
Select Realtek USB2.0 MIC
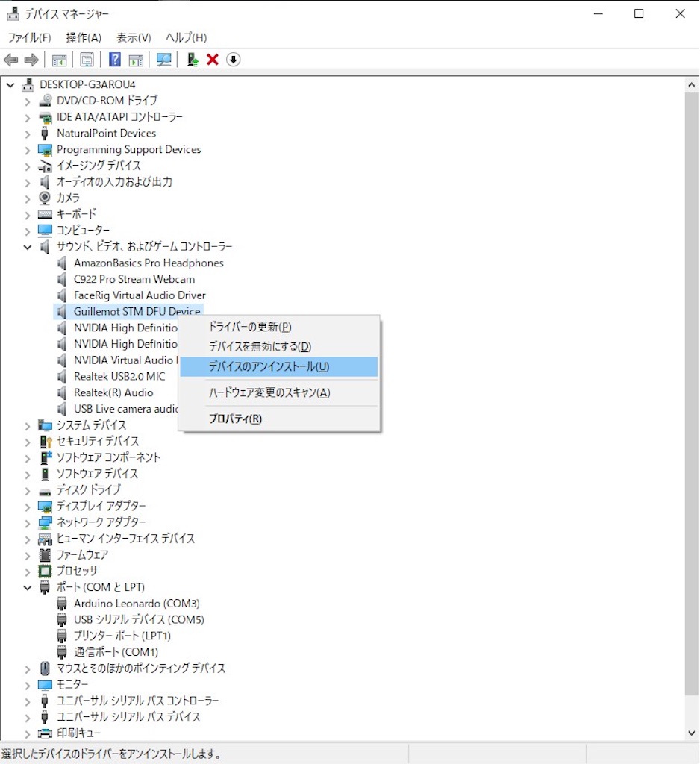point(119,376)
